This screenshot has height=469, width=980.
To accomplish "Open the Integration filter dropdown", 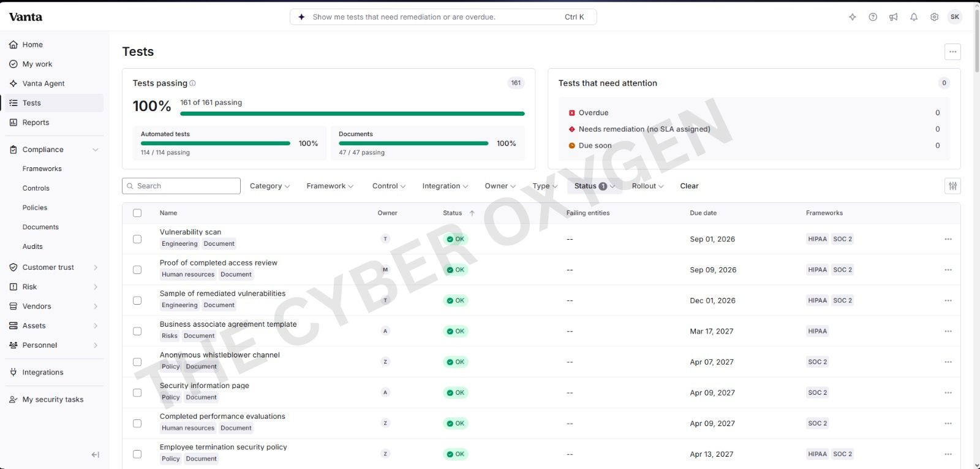I will pyautogui.click(x=445, y=186).
